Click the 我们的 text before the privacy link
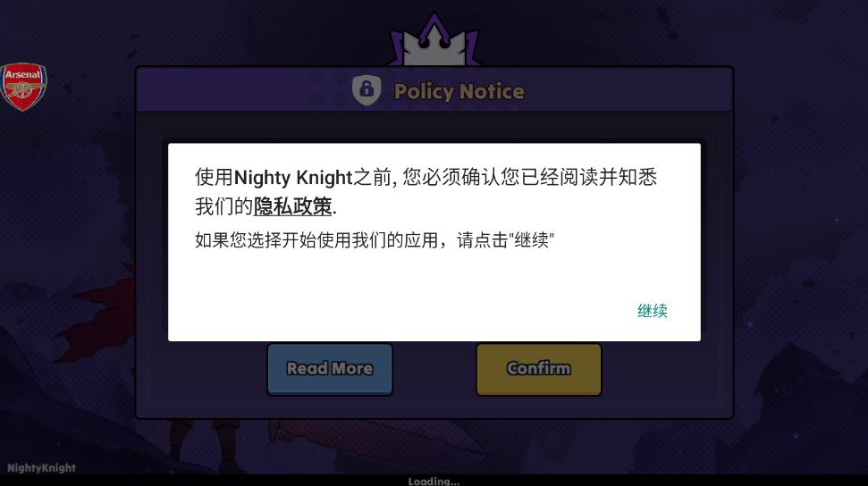This screenshot has width=868, height=486. coord(223,206)
